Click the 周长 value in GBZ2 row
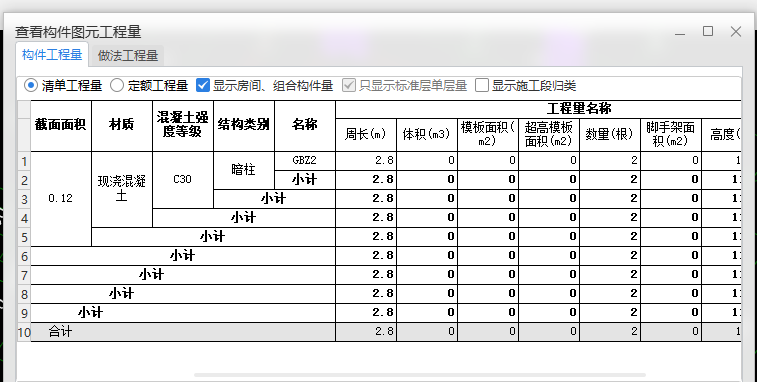Image resolution: width=757 pixels, height=382 pixels. point(366,161)
